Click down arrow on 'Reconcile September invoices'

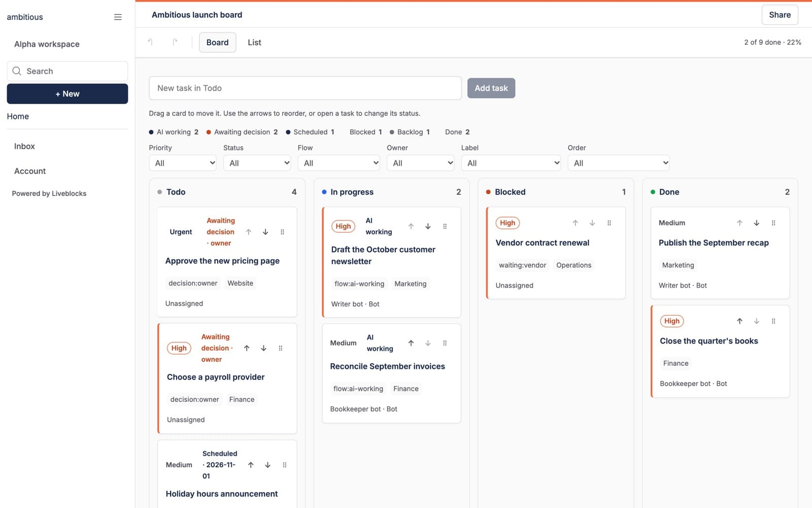(x=428, y=343)
